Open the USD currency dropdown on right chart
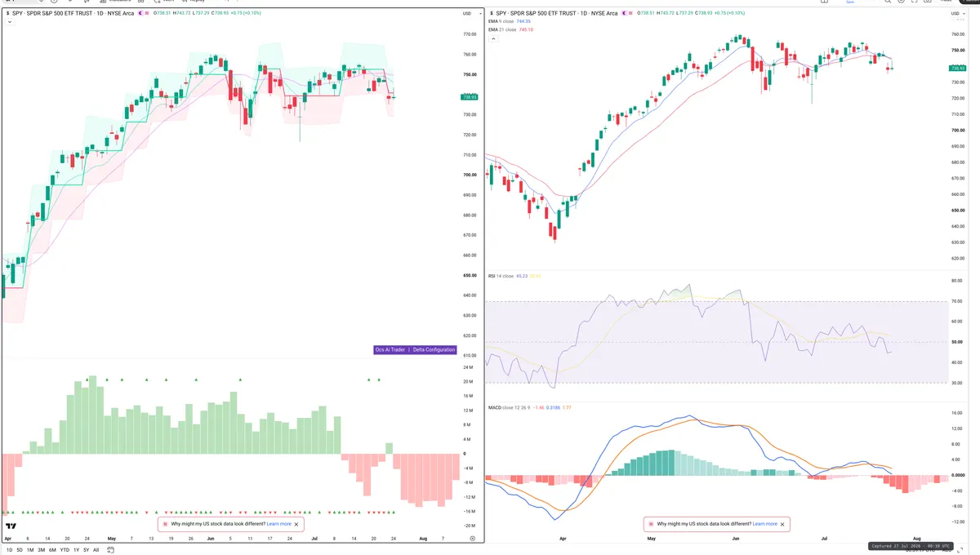 pos(956,14)
